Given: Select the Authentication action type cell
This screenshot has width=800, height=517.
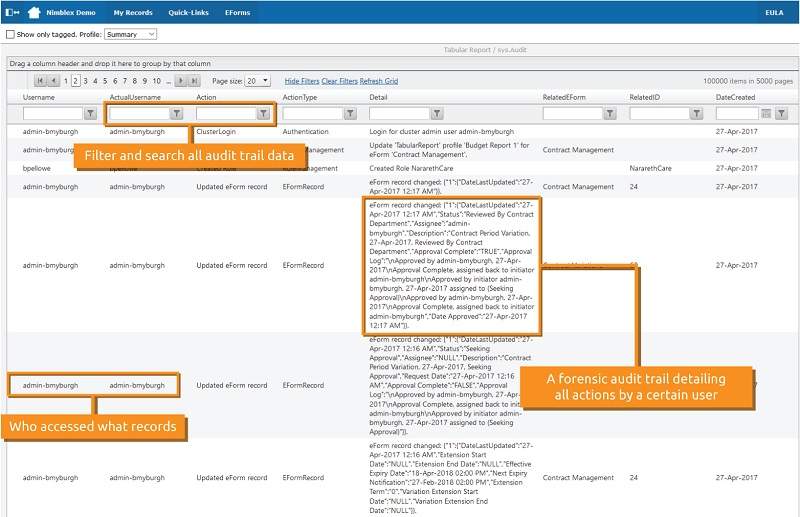Looking at the screenshot, I should tap(306, 131).
